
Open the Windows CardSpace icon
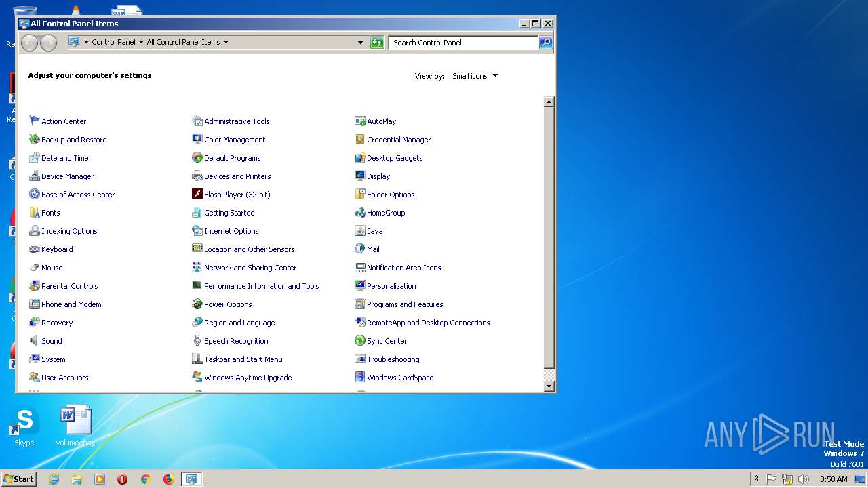click(x=360, y=378)
